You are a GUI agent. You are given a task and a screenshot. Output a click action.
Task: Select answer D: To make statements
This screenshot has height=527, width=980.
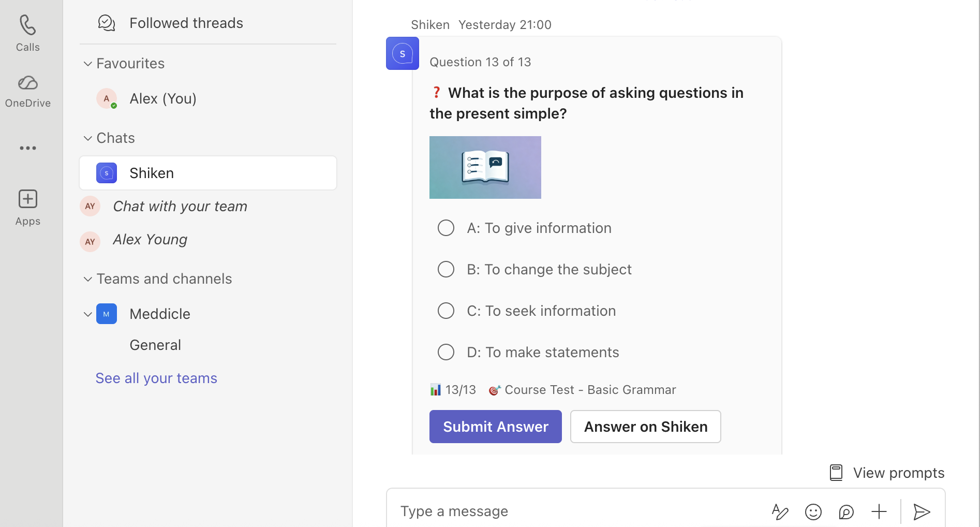446,352
